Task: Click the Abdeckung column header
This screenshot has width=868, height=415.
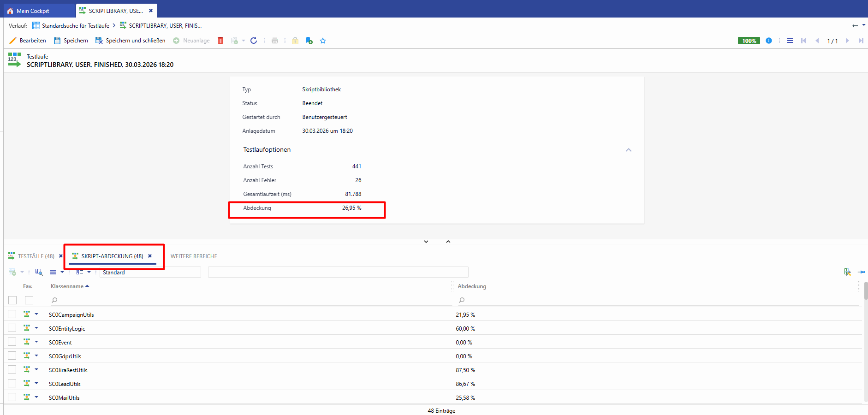Action: click(472, 286)
